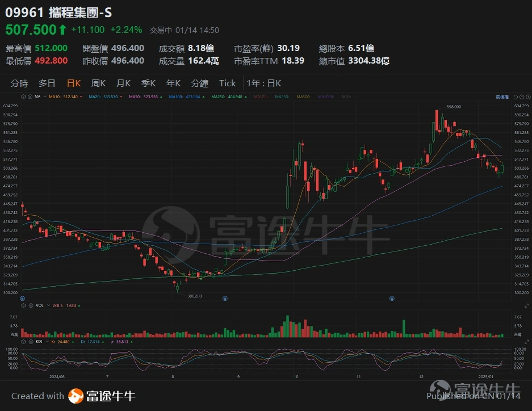This screenshot has width=532, height=411.
Task: Click the 總市值 3304.38億 value
Action: pos(369,61)
